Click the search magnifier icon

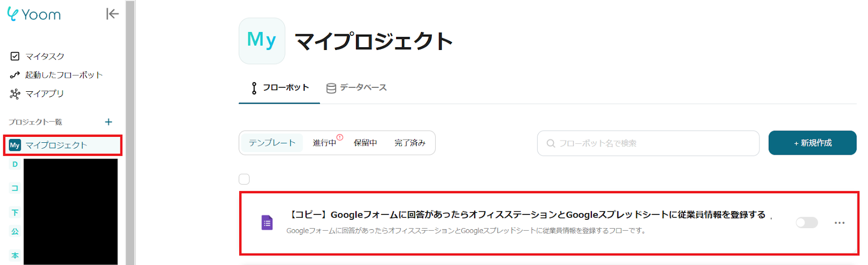point(551,143)
